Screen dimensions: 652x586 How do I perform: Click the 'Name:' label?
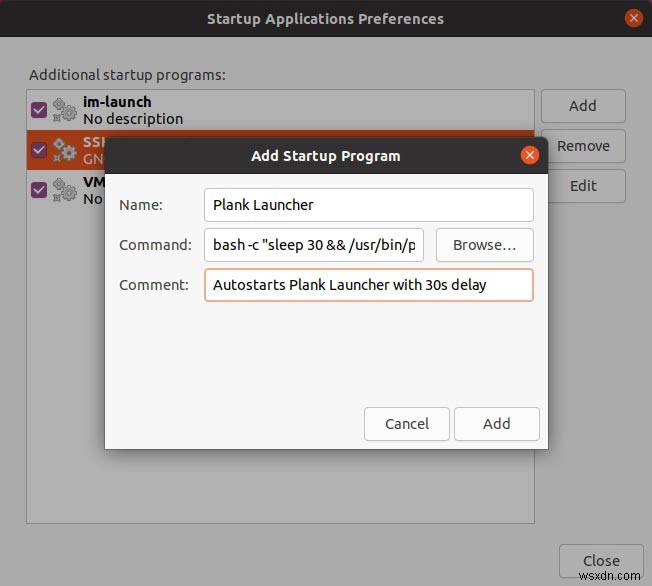(x=141, y=205)
